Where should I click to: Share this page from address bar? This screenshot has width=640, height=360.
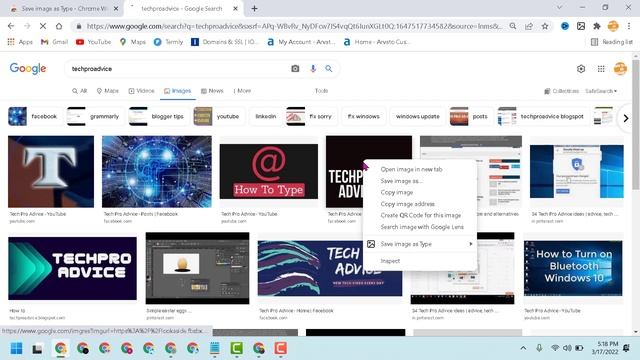(529, 26)
